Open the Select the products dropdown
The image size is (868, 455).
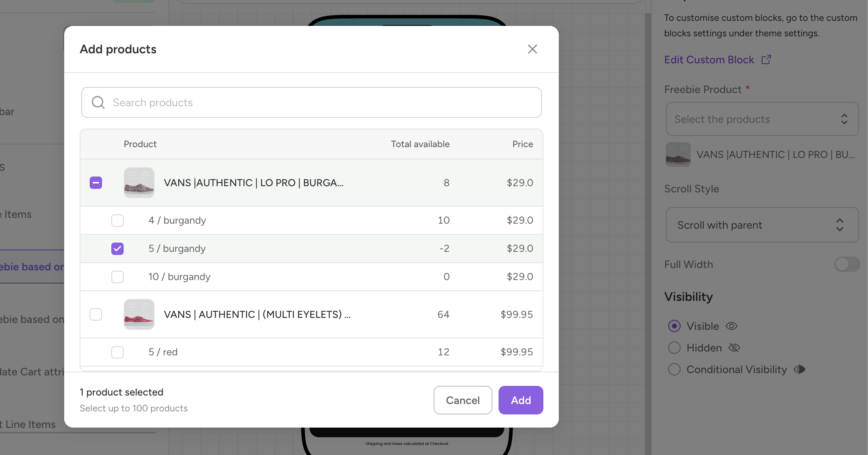pyautogui.click(x=762, y=119)
